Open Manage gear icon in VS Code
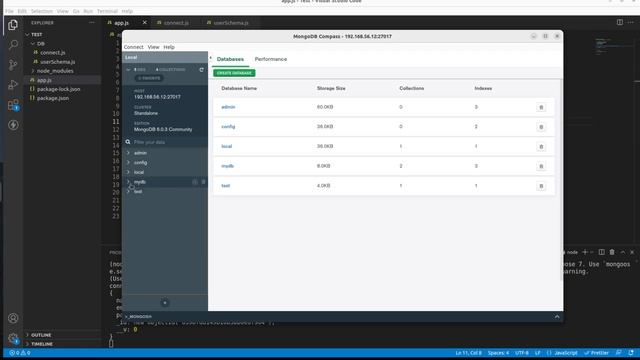Screen dimensions: 640x360 13,338
